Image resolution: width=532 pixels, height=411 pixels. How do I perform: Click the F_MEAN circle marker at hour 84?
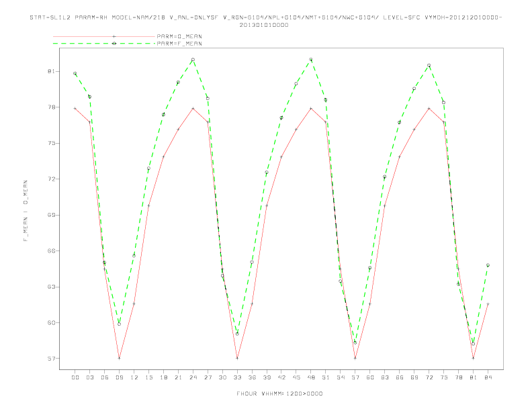point(488,265)
